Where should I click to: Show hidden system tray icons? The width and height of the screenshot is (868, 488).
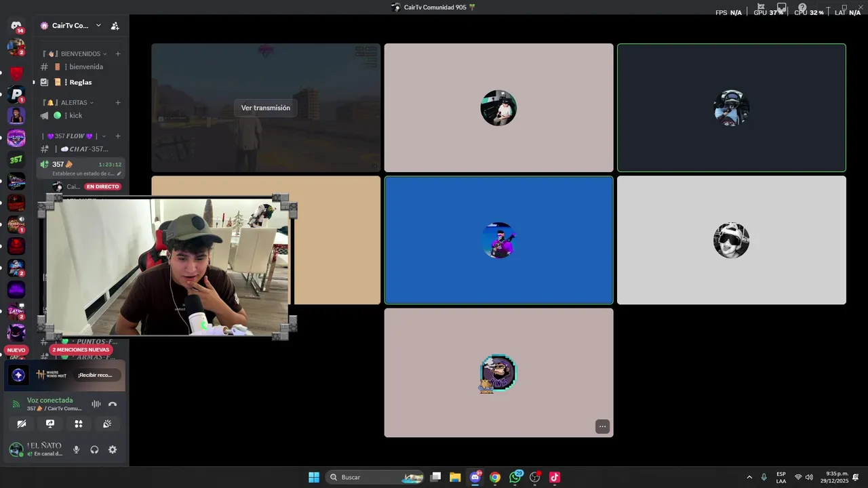tap(749, 477)
